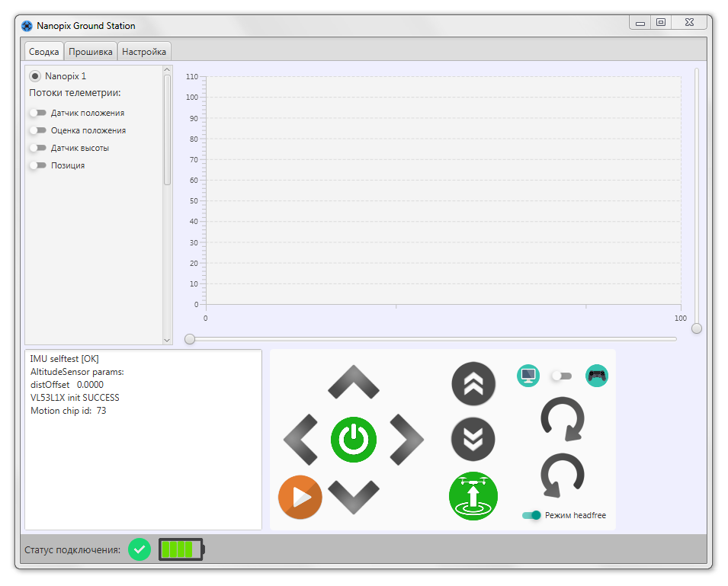728x586 pixels.
Task: Minimize the Nanopix Ground Station window
Action: 640,23
